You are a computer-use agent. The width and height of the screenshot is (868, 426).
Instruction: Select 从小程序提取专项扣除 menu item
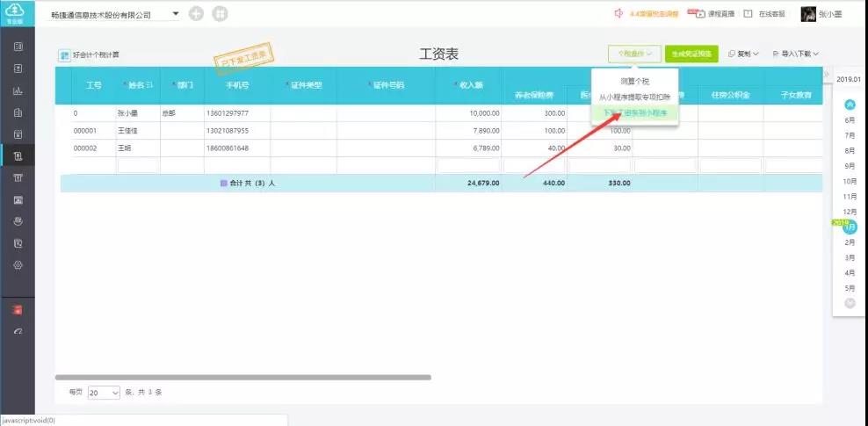coord(634,97)
